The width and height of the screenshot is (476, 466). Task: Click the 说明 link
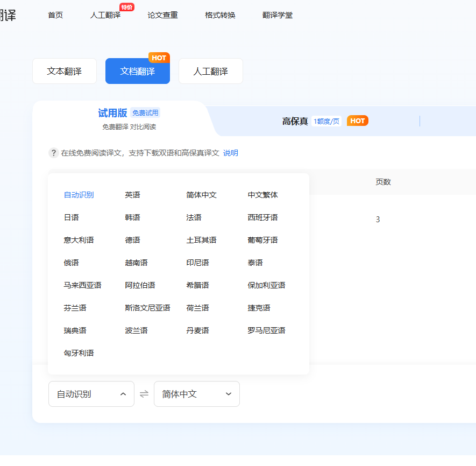(x=231, y=153)
